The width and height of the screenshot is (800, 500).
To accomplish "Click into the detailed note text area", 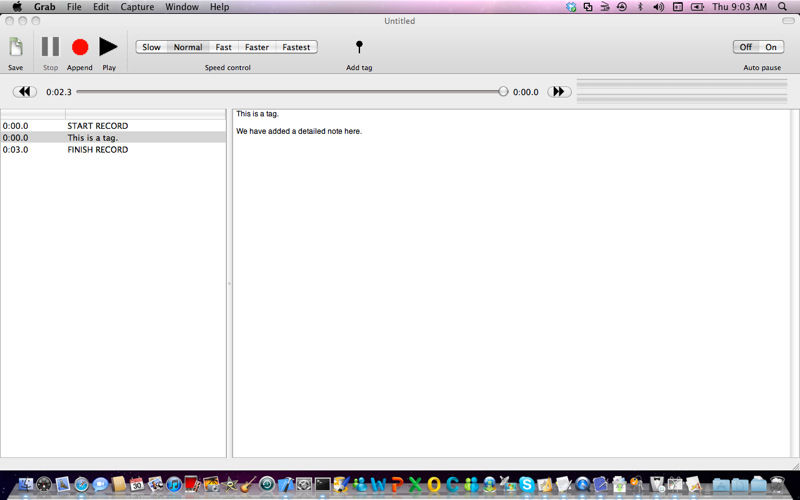I will click(x=515, y=280).
